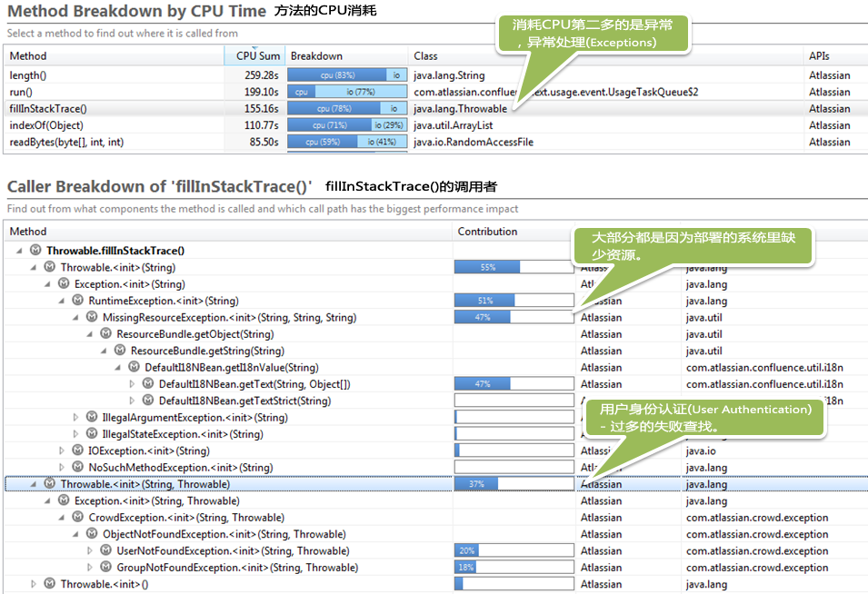Click method icon beside Throwable.<init>(String, Throwable)
This screenshot has width=868, height=594.
pyautogui.click(x=49, y=483)
